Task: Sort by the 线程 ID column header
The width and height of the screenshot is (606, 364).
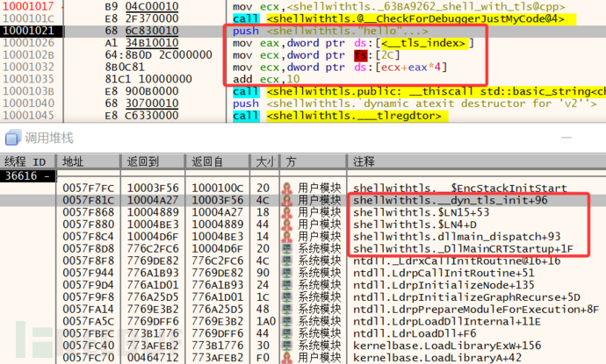Action: coord(28,161)
